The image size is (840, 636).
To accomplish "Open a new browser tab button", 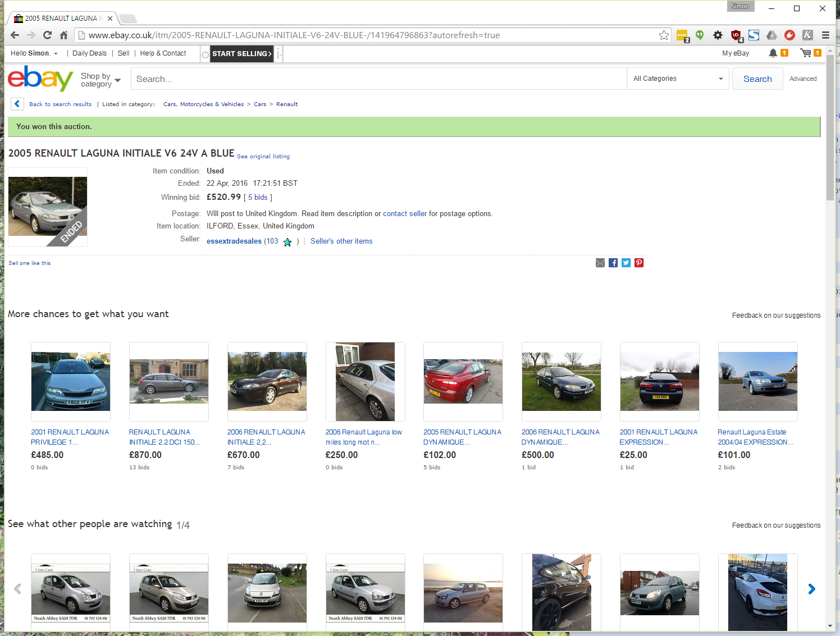I will pyautogui.click(x=128, y=19).
